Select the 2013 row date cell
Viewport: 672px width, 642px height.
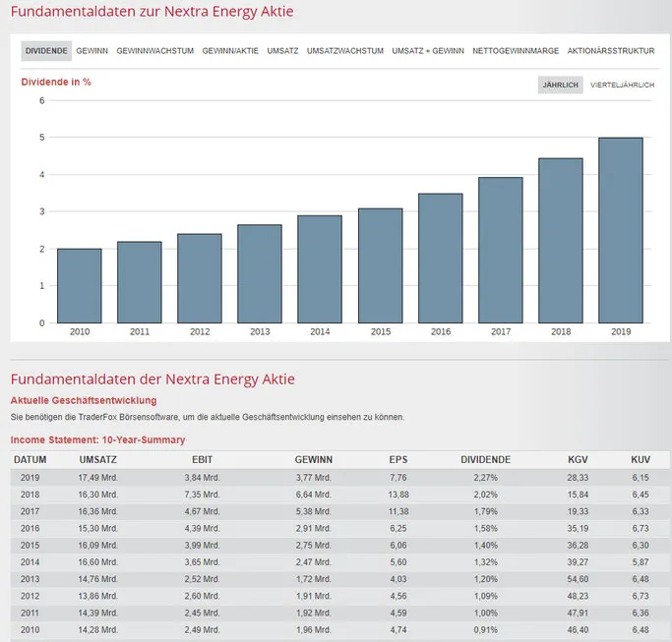(x=30, y=579)
